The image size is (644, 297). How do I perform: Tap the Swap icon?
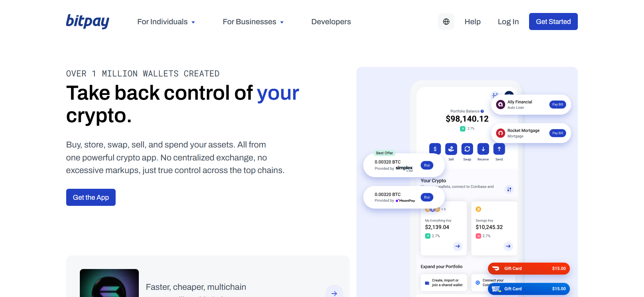(467, 149)
